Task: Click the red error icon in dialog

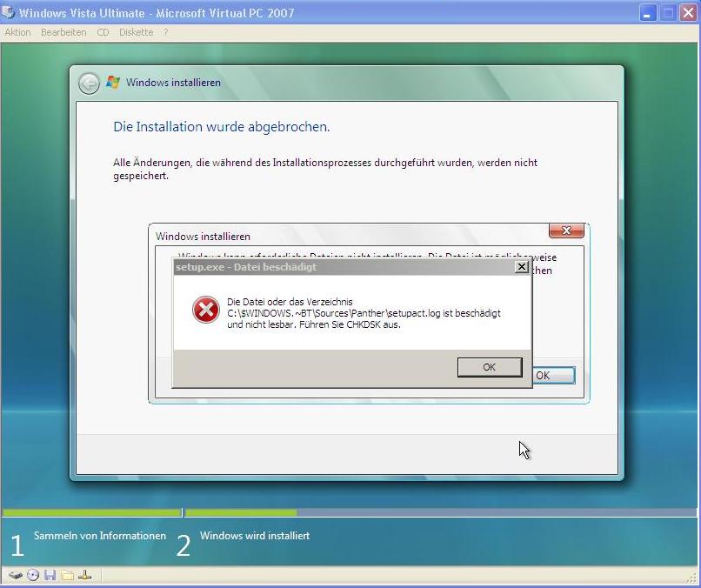Action: [205, 310]
